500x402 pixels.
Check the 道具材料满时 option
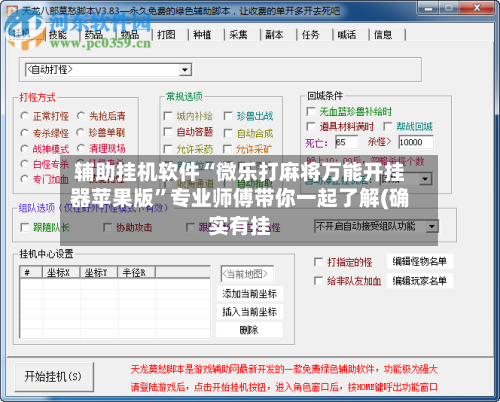pos(311,126)
